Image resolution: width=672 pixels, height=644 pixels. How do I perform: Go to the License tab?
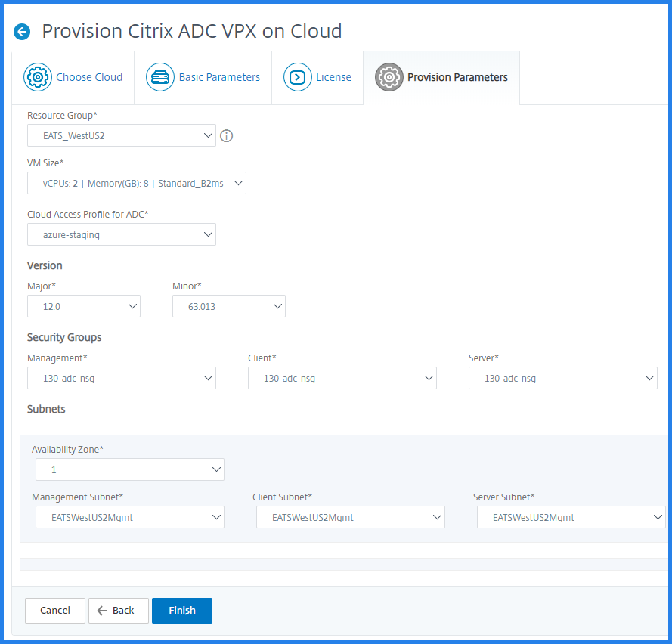click(317, 78)
